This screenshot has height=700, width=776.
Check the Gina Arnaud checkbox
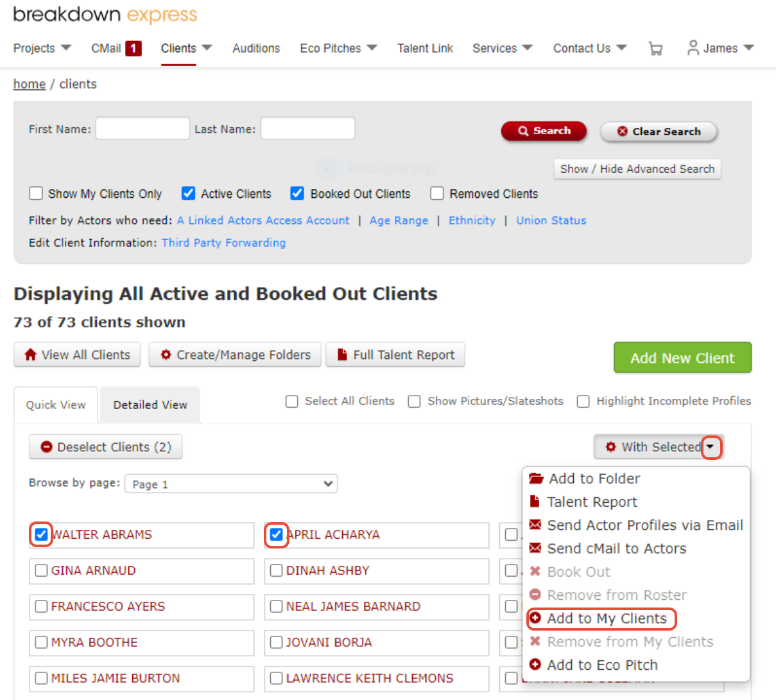click(x=42, y=570)
